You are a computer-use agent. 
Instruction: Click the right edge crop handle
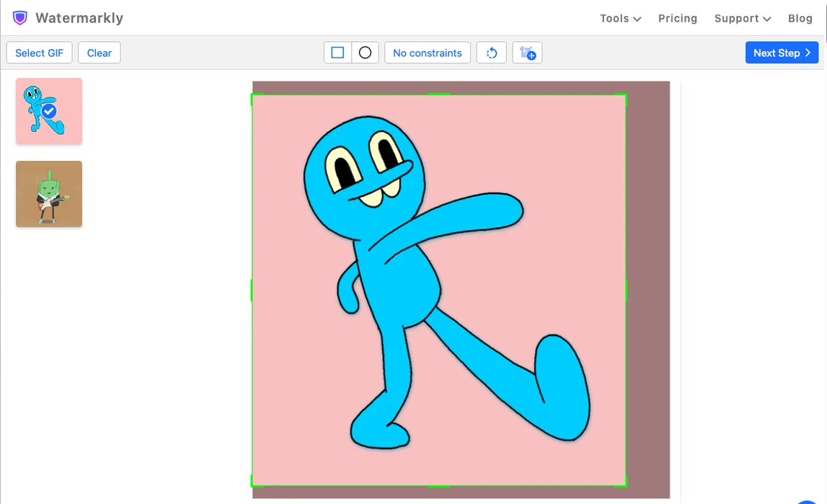click(626, 290)
